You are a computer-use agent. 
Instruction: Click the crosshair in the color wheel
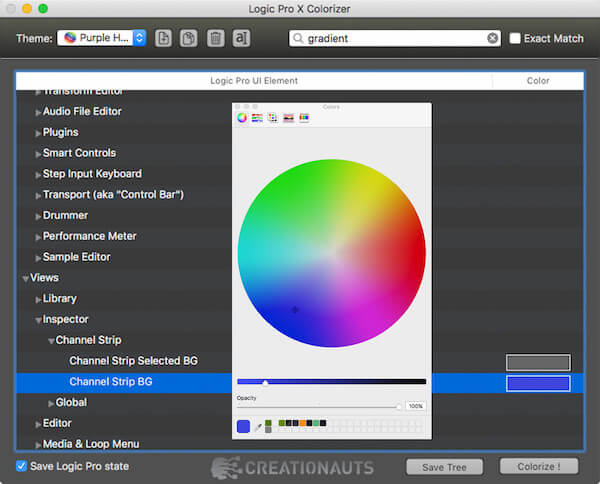pos(295,310)
